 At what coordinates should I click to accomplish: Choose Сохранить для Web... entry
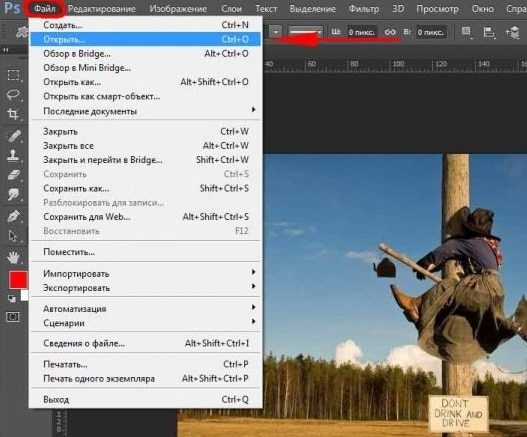pos(146,217)
